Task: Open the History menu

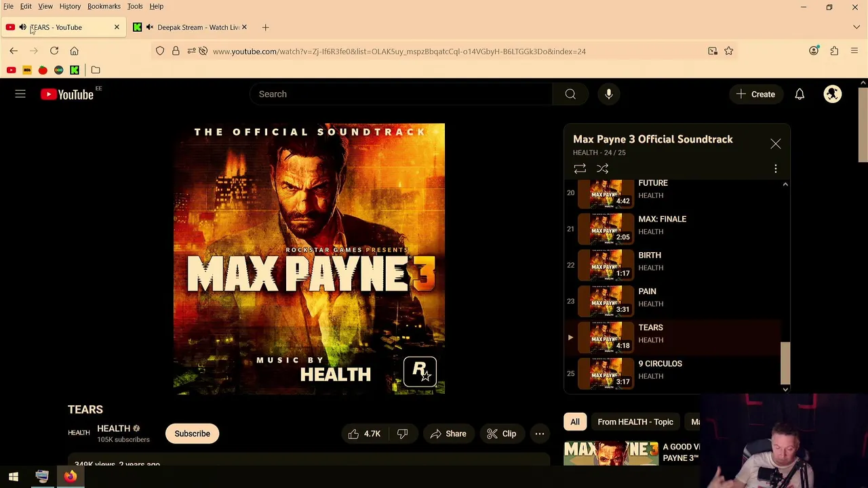Action: pos(70,6)
